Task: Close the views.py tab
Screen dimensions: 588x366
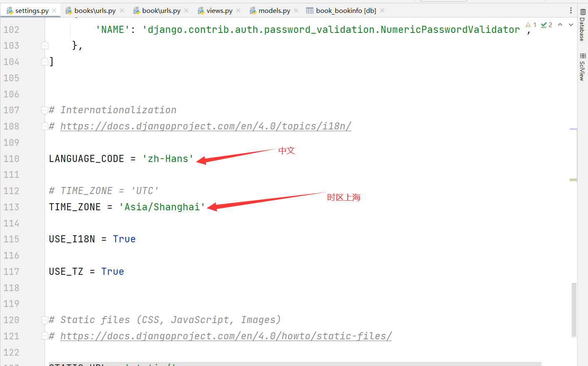Action: click(238, 10)
